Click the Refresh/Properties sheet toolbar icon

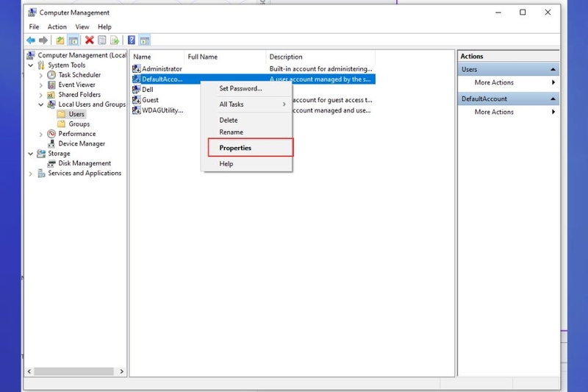tap(102, 40)
